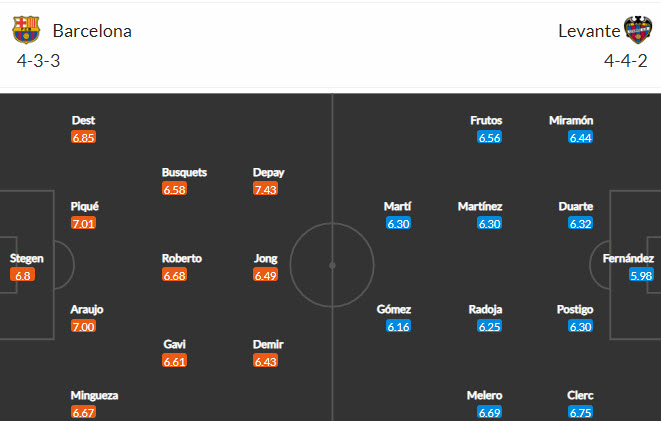
Task: Open Melero's player details
Action: (x=484, y=395)
